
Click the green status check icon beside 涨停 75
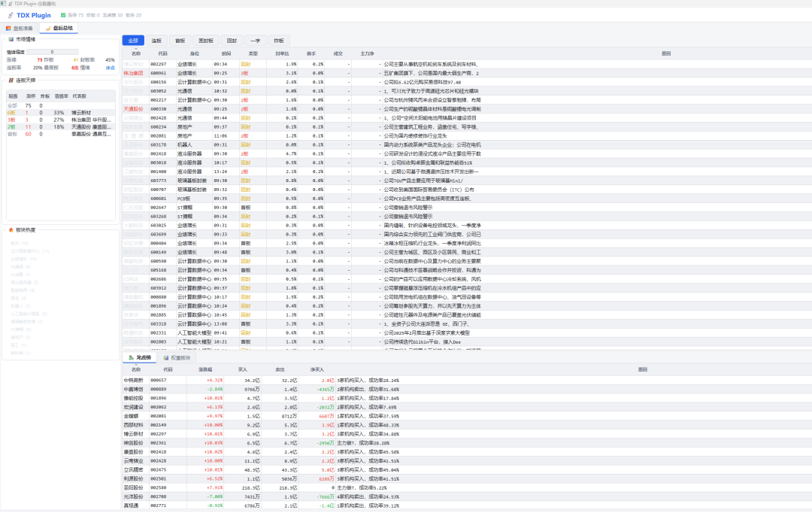pos(63,15)
